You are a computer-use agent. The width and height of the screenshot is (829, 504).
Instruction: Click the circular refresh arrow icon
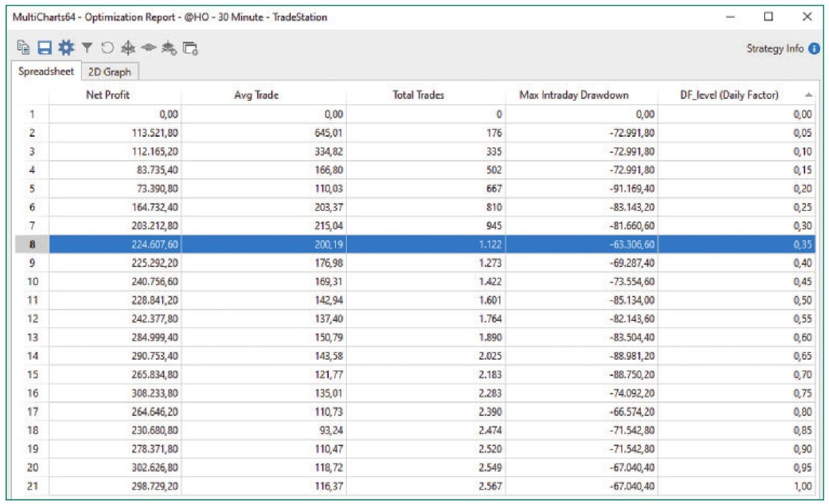click(x=107, y=48)
